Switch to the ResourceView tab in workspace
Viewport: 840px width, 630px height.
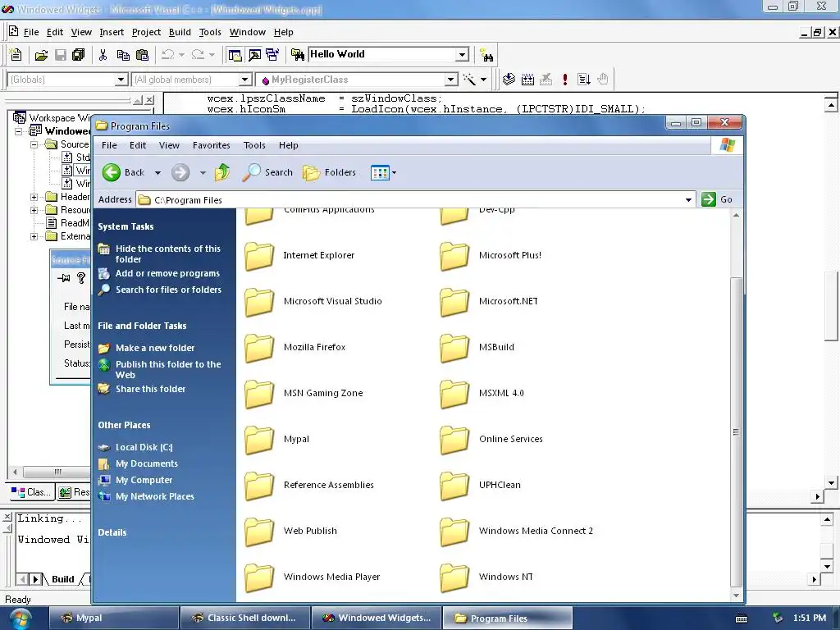(74, 492)
